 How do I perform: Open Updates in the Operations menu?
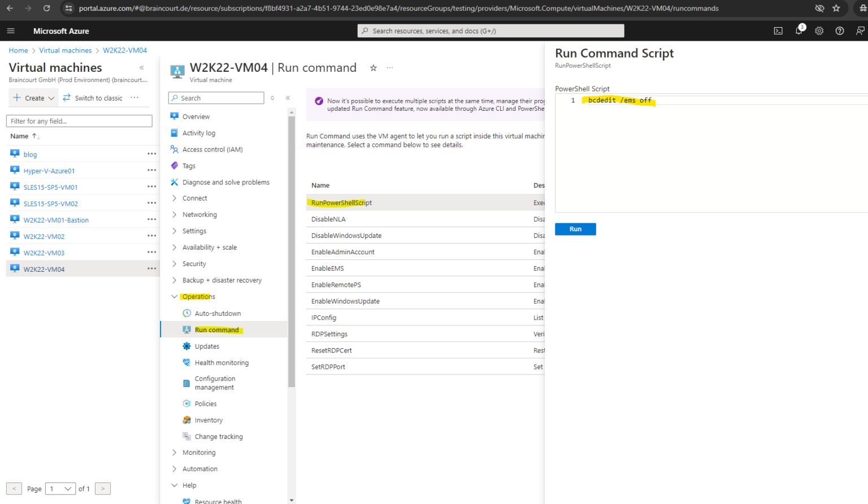coord(207,346)
